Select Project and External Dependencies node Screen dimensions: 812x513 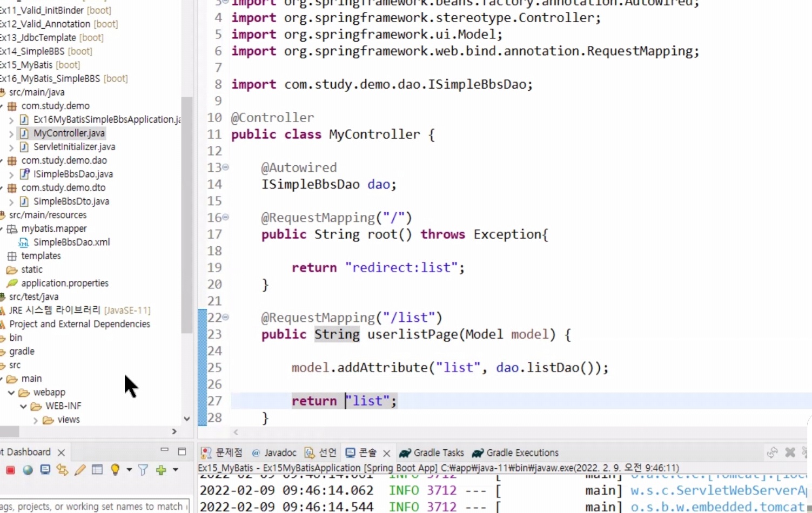tap(79, 324)
